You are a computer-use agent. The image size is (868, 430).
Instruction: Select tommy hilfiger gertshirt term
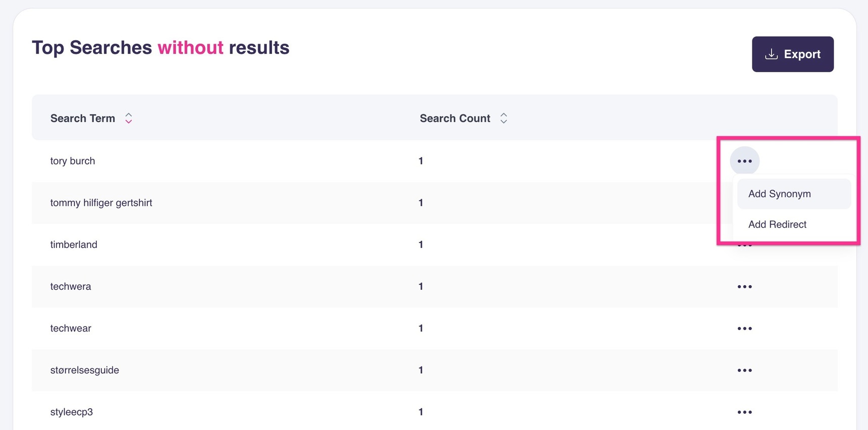101,203
